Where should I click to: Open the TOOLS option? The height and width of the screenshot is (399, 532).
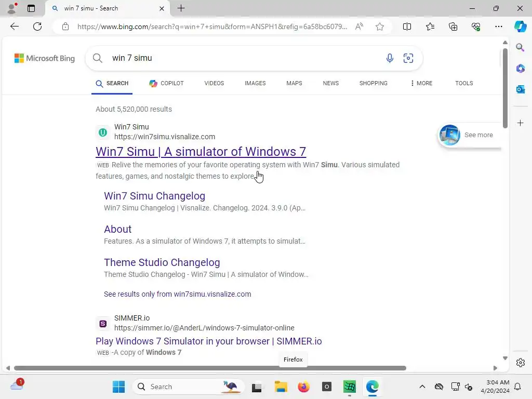coord(464,83)
